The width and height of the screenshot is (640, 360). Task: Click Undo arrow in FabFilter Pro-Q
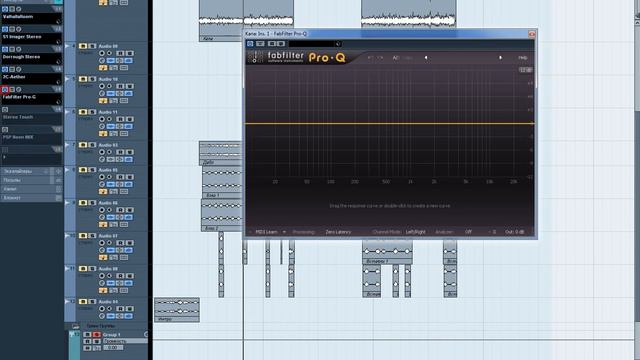coord(370,58)
